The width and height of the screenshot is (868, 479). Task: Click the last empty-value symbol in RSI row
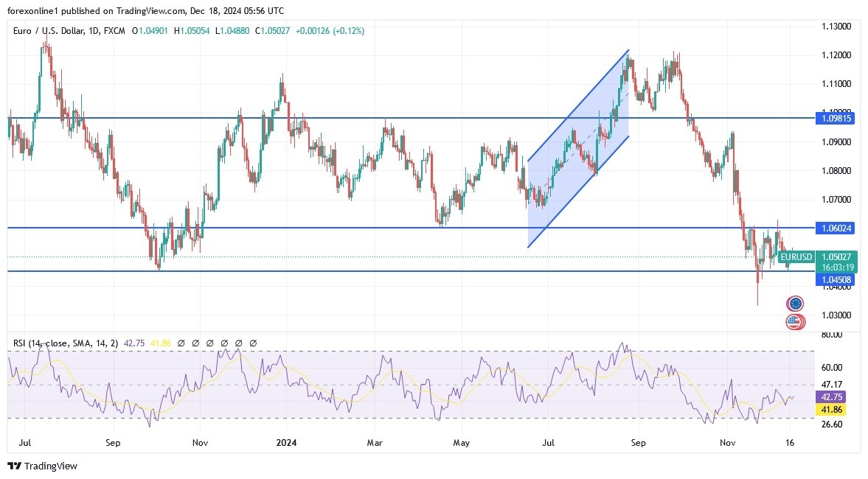[254, 342]
